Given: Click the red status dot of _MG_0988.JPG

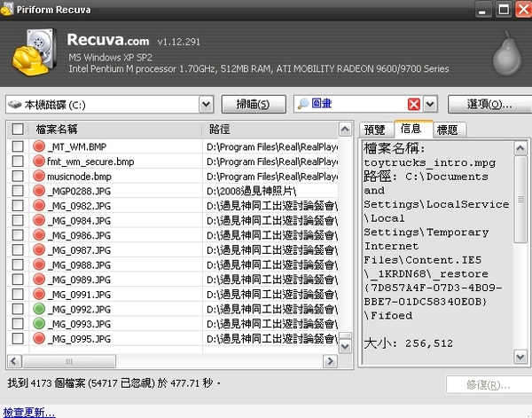Looking at the screenshot, I should (x=39, y=264).
